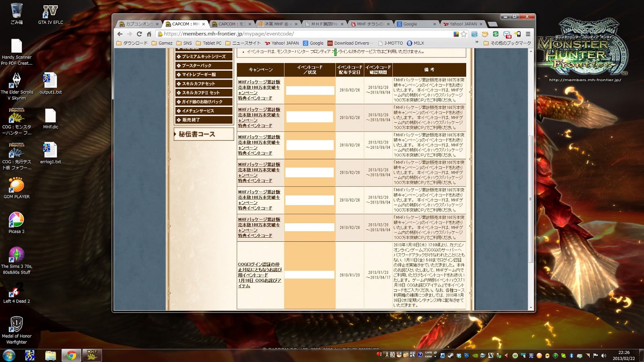
Task: Select the Picasa 3 desktop icon
Action: tap(17, 223)
